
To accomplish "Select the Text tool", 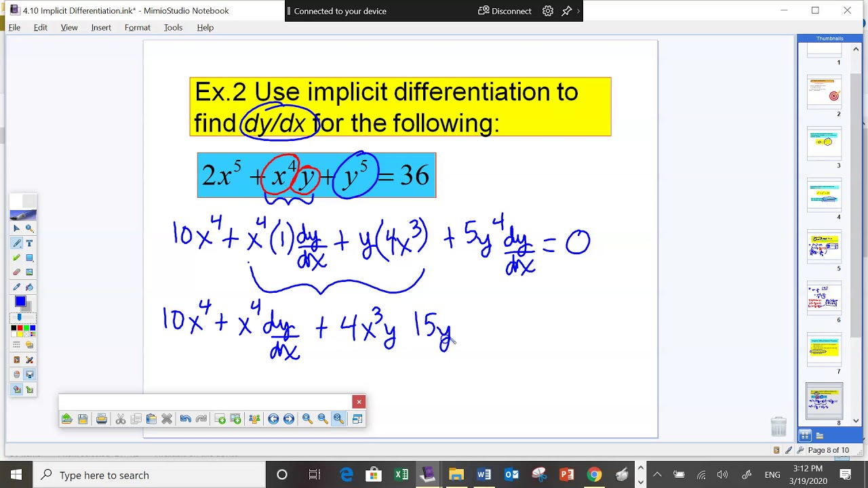I will pyautogui.click(x=29, y=243).
